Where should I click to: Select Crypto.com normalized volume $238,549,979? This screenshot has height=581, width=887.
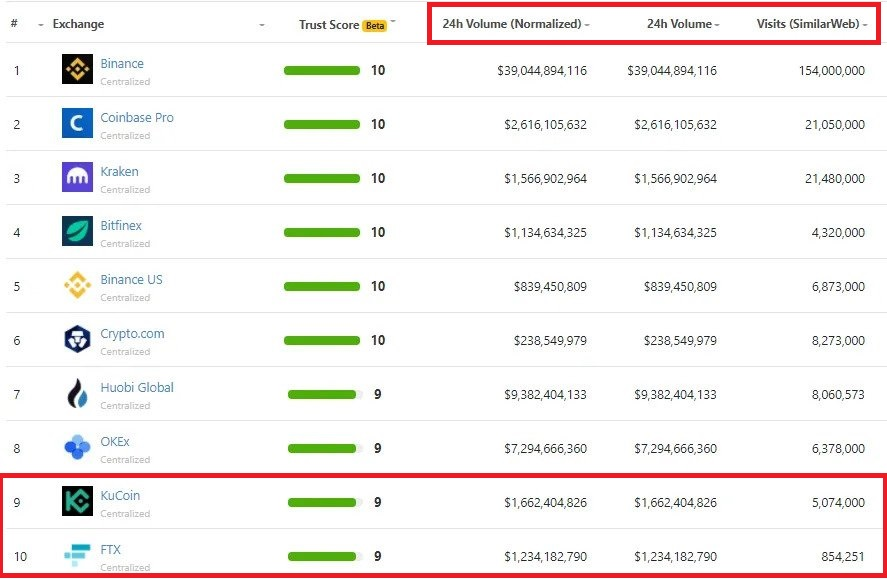[550, 341]
